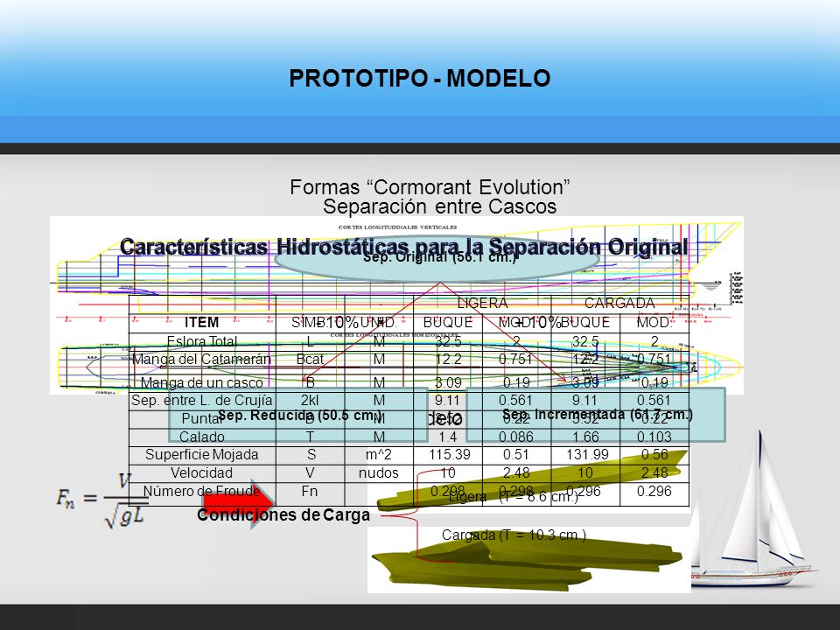Click the 'LIGERA' column group header

(482, 304)
